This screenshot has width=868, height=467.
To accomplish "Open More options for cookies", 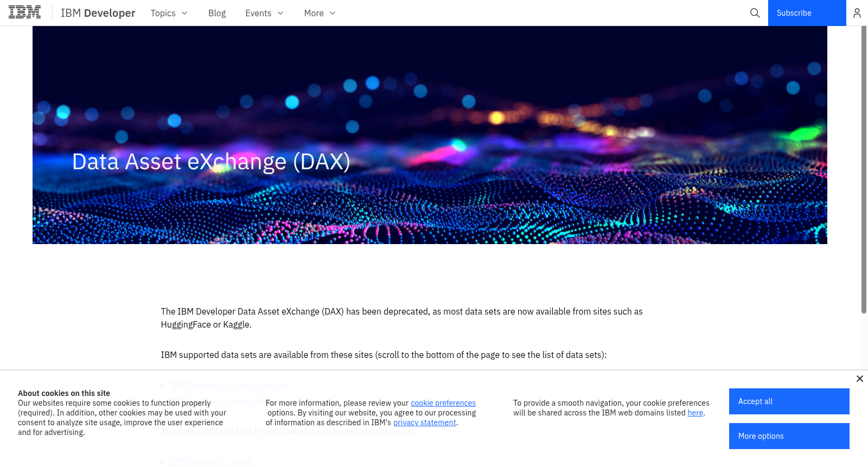I will coord(789,436).
